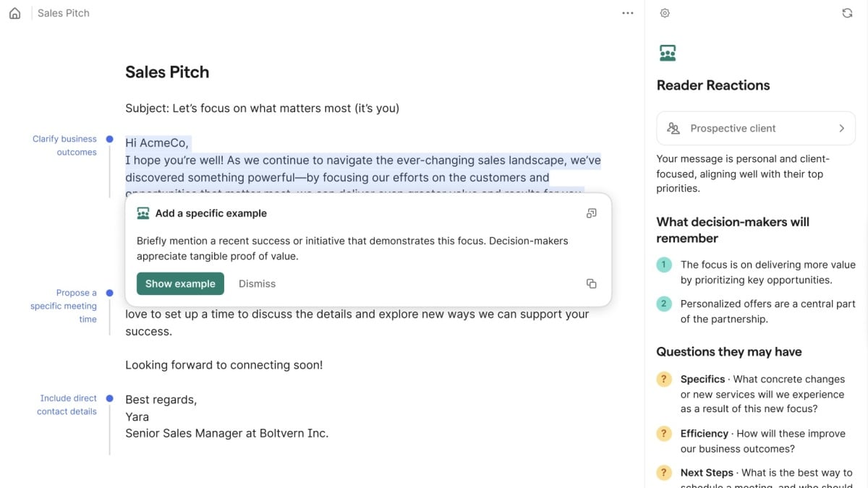This screenshot has width=868, height=488.
Task: Select the Clarify business outcomes suggestion
Action: coord(64,145)
